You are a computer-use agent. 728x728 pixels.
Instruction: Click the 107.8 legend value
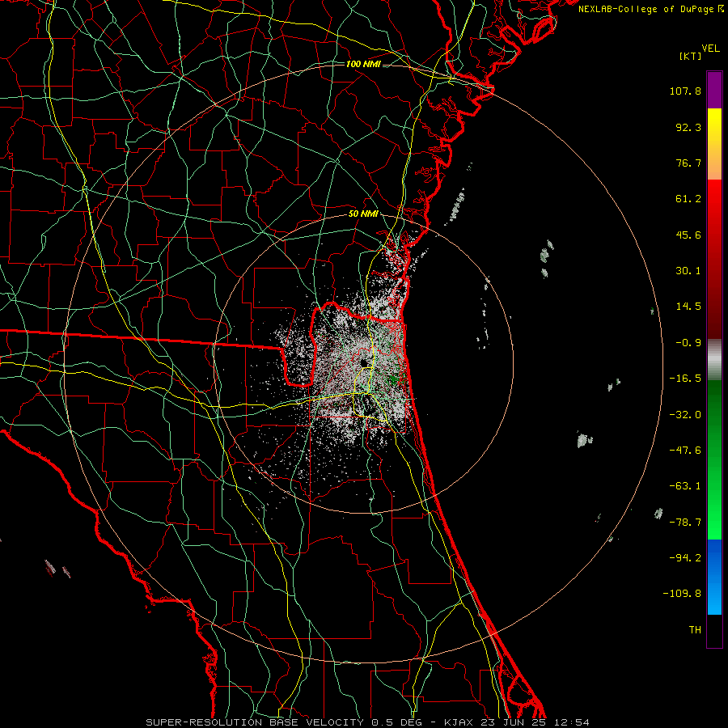pyautogui.click(x=685, y=91)
